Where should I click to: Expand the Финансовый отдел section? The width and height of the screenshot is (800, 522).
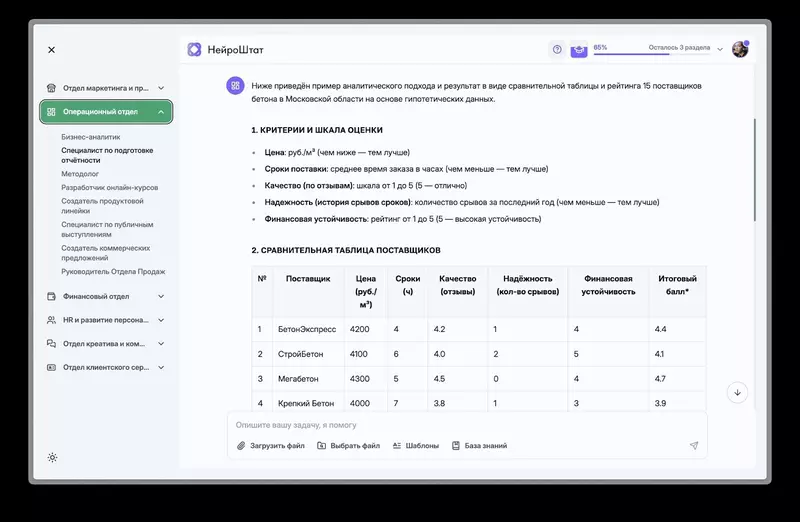[x=161, y=296]
